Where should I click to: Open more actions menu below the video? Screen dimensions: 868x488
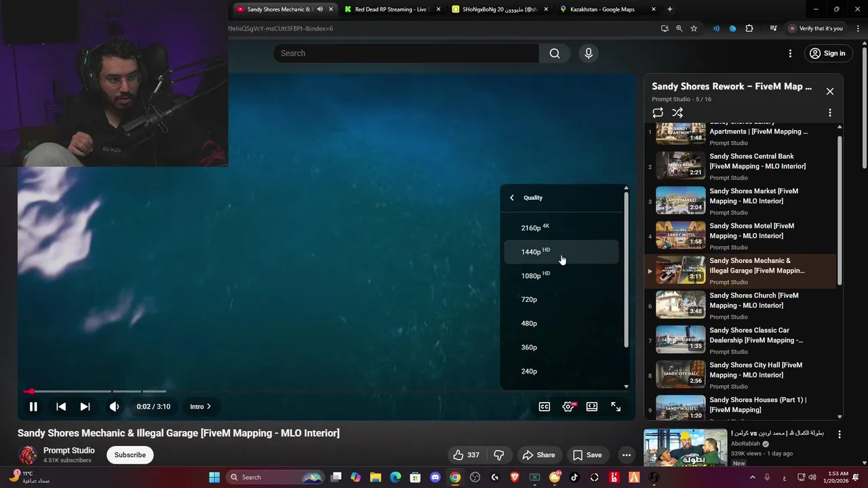pyautogui.click(x=627, y=455)
